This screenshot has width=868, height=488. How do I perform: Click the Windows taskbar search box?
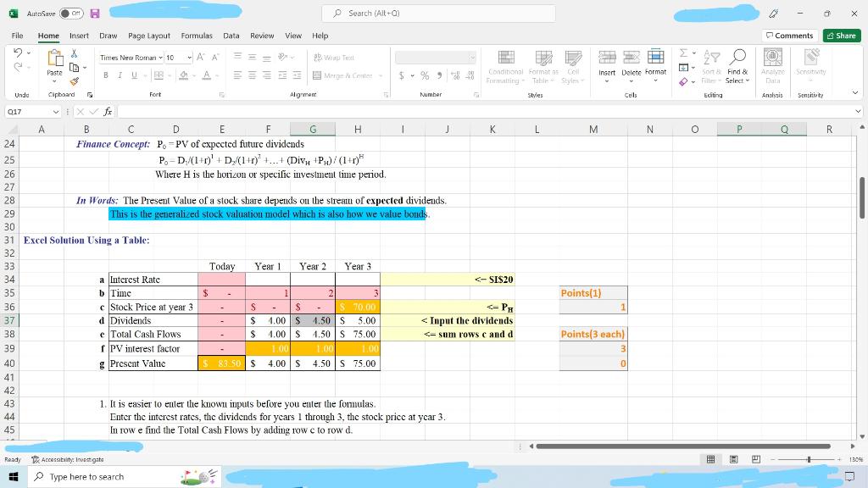coord(124,476)
